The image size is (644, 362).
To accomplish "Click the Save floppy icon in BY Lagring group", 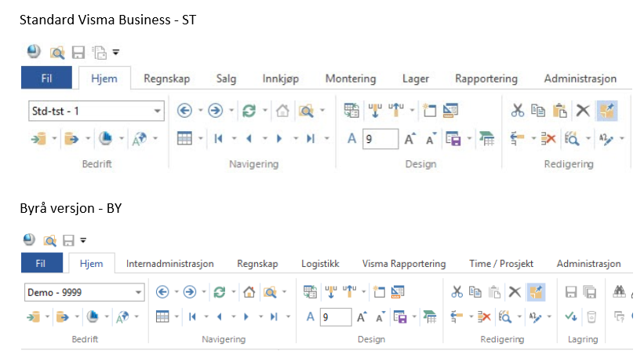I will pos(571,292).
